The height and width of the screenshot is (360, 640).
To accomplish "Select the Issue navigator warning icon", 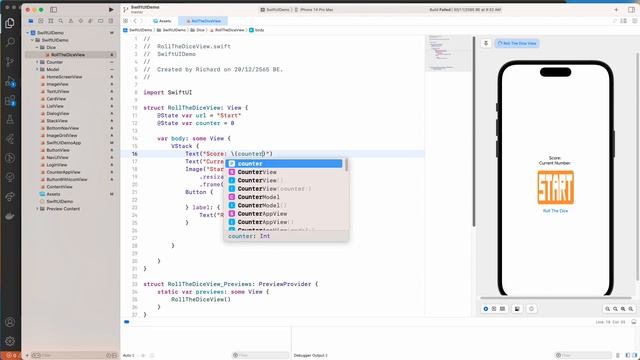I will [71, 21].
